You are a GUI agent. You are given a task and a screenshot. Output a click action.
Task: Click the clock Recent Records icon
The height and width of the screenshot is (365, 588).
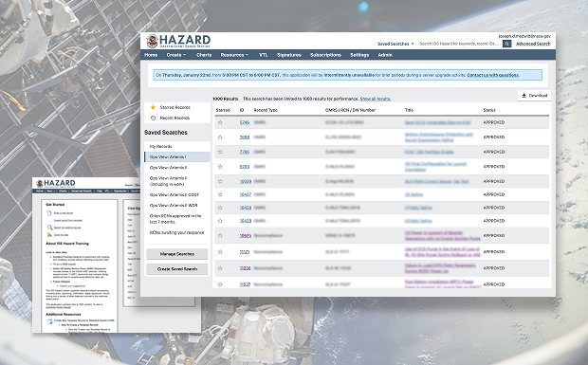point(153,118)
